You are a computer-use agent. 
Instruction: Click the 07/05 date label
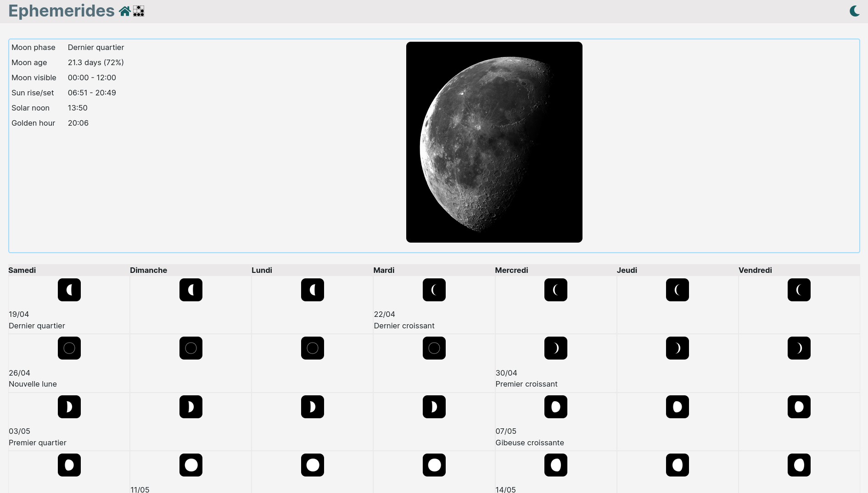[506, 431]
